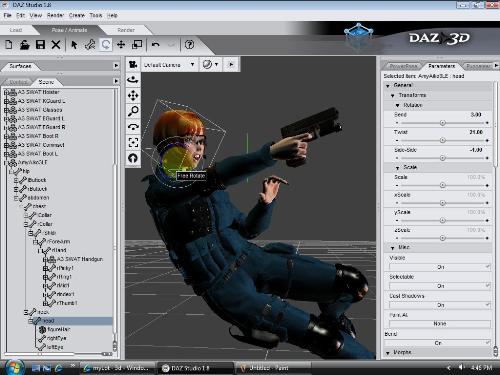Screen dimensions: 500x375
Task: Open the Windows Start orb
Action: coord(14,367)
